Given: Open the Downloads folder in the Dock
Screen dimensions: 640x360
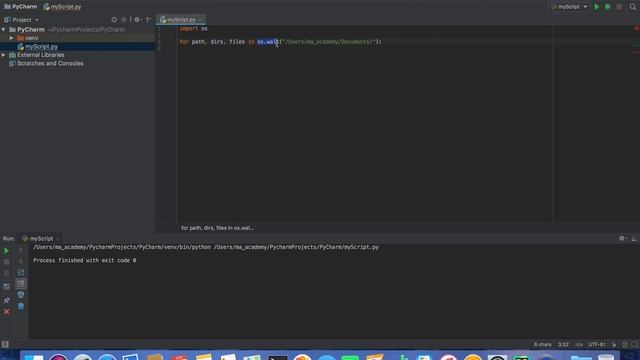Looking at the screenshot, I should pos(581,358).
